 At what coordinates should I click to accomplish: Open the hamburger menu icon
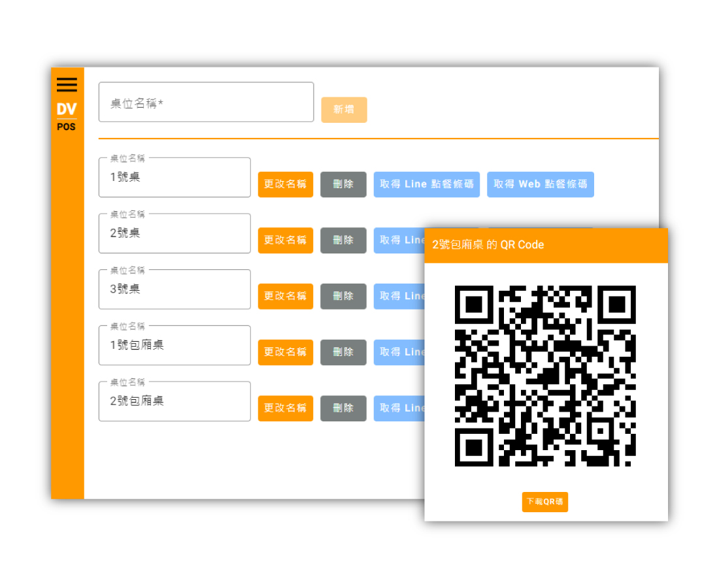(x=67, y=85)
